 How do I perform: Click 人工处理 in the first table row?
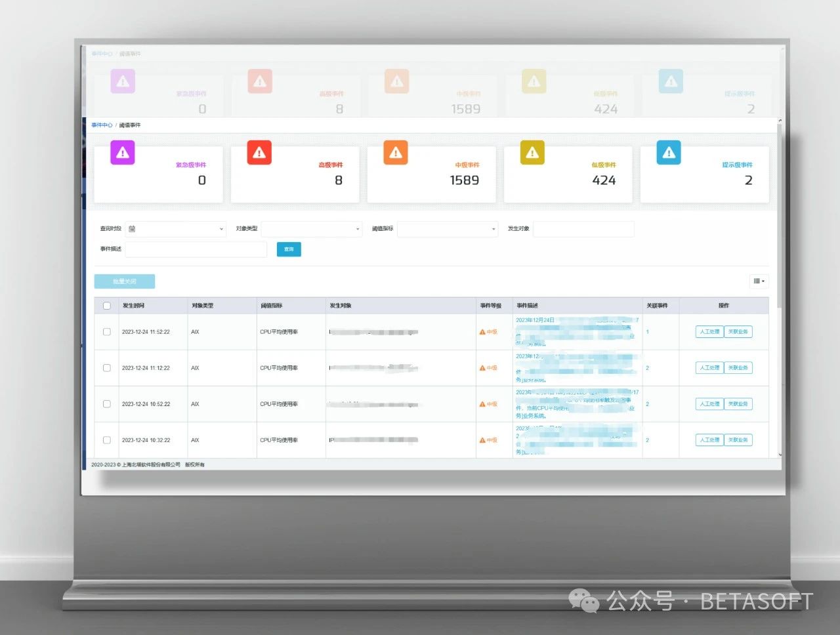tap(709, 332)
